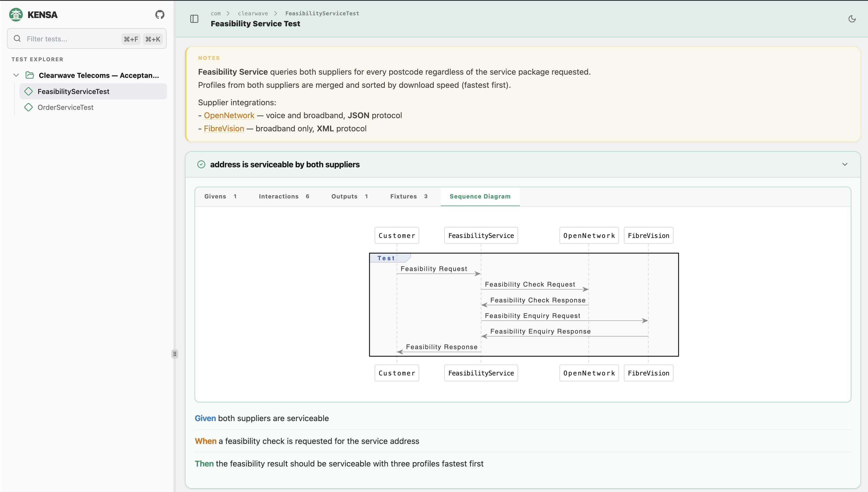Toggle dark mode with the moon icon
The image size is (868, 492).
click(x=852, y=19)
